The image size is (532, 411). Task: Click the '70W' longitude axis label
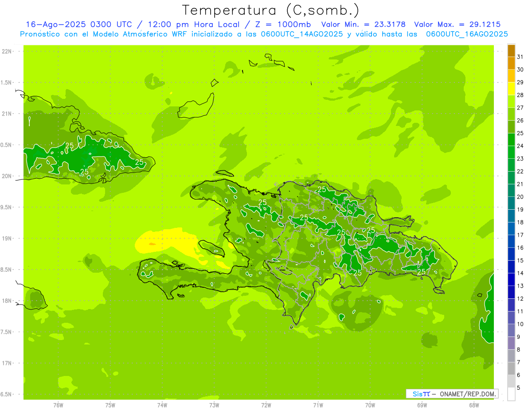[x=370, y=405]
